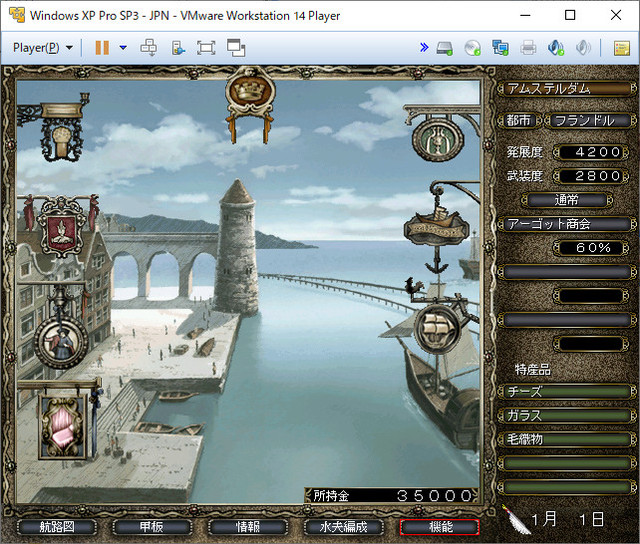The image size is (640, 544).
Task: Click the フランドル region label
Action: pos(589,120)
